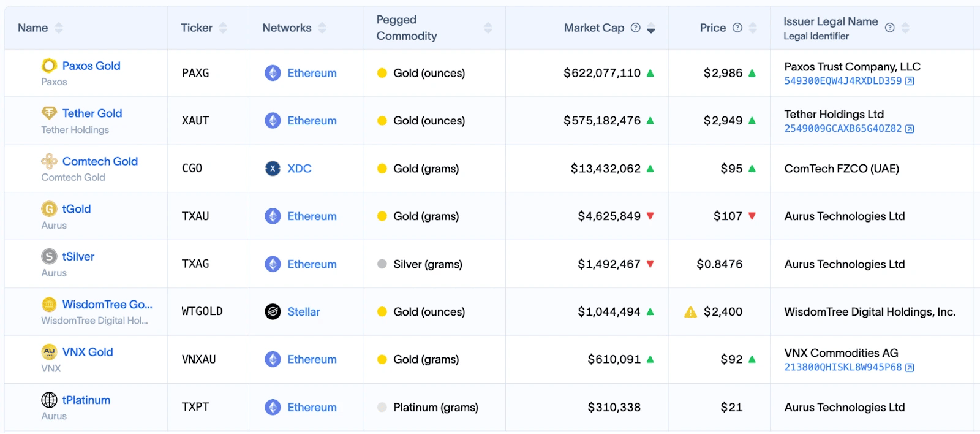The width and height of the screenshot is (980, 434).
Task: Sort table by Networks column
Action: click(x=322, y=28)
